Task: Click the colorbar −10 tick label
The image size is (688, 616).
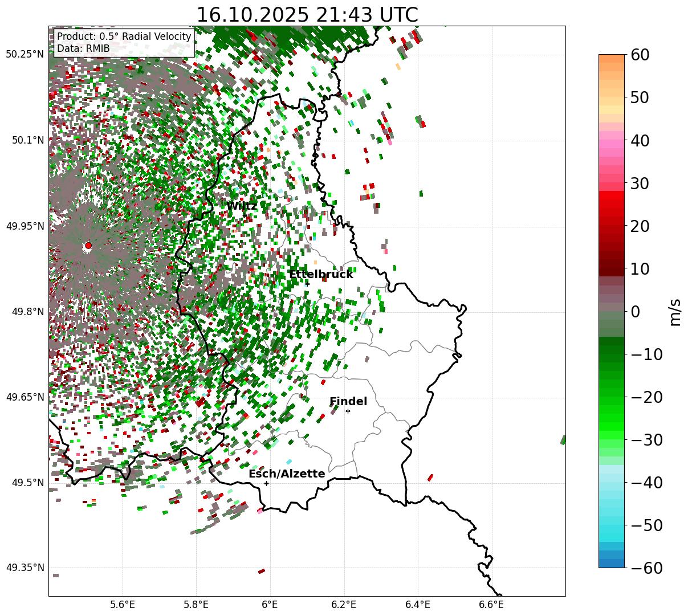Action: click(x=646, y=354)
